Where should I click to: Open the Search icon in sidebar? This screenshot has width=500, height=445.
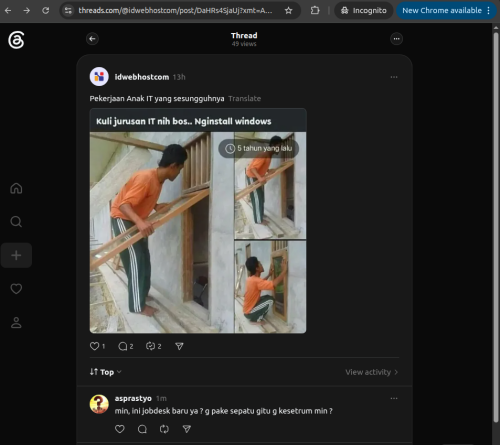click(16, 222)
